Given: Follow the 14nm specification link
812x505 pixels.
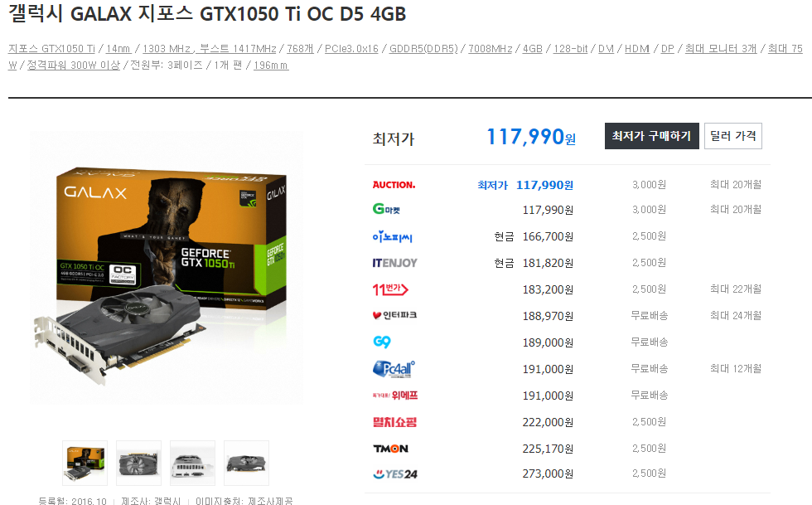Looking at the screenshot, I should tap(118, 49).
